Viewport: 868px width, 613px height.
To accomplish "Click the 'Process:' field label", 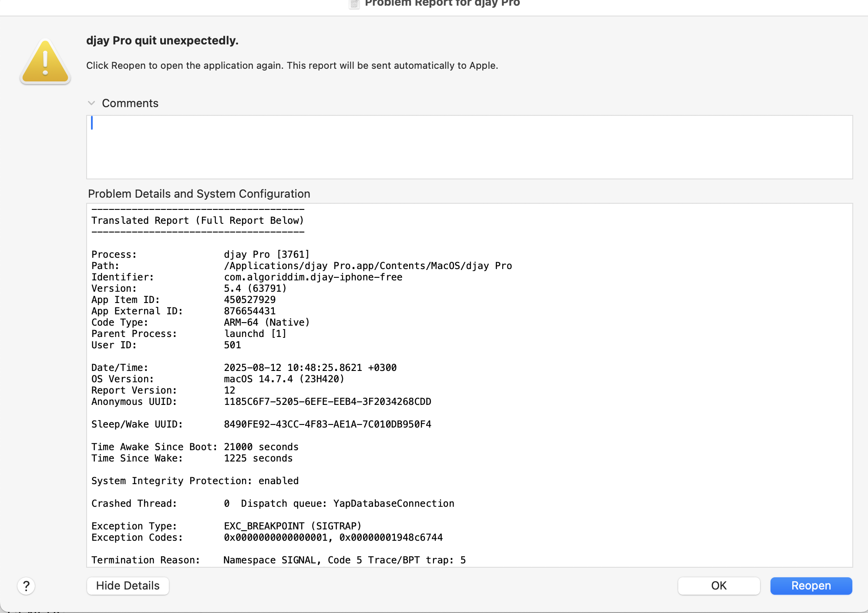I will (114, 254).
